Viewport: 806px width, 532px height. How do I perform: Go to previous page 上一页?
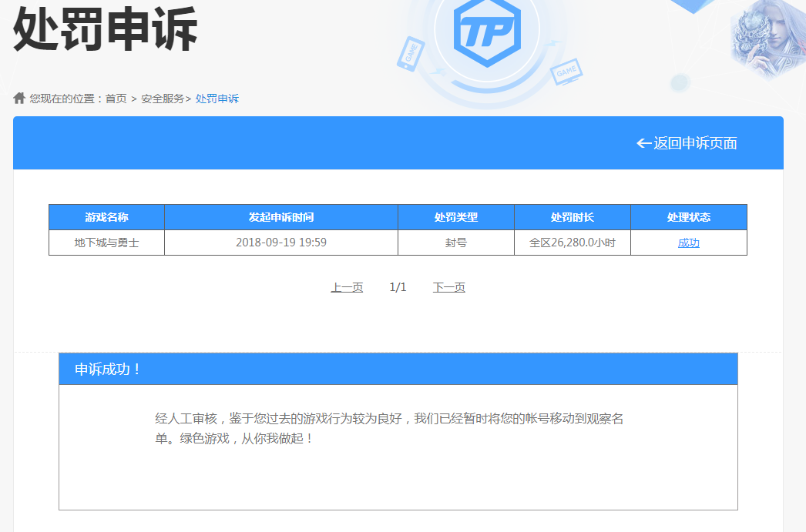click(x=347, y=288)
